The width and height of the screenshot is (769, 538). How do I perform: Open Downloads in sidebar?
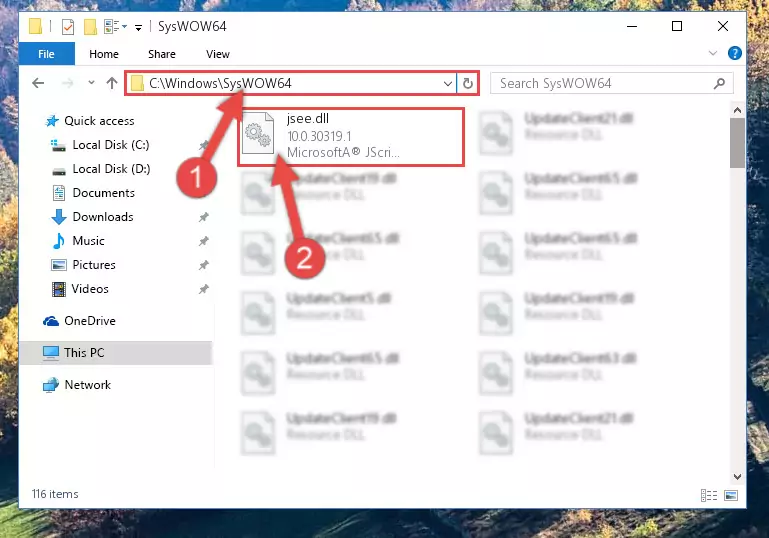click(103, 217)
